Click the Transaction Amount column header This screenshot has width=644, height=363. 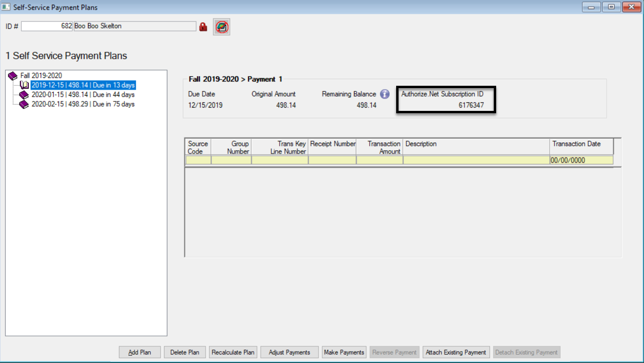coord(380,147)
